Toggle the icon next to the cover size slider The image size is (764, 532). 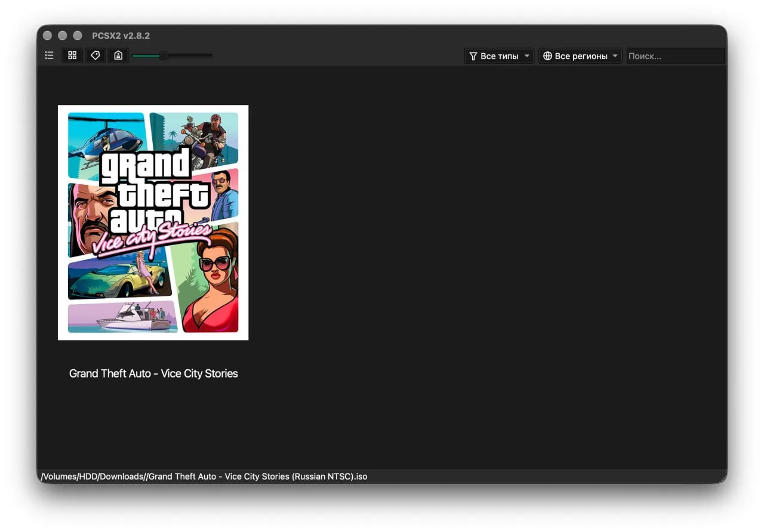point(118,55)
